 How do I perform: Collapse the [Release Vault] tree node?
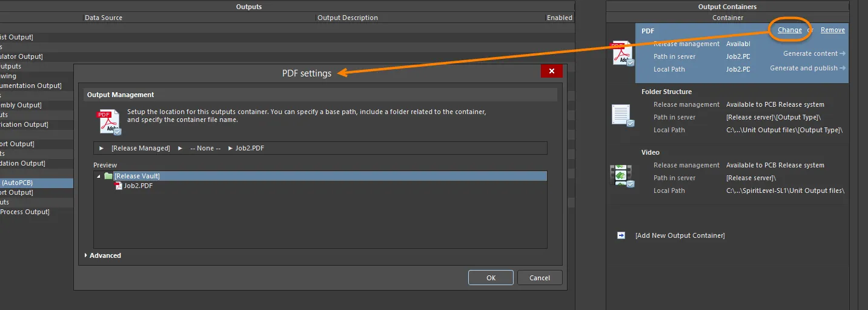point(99,176)
